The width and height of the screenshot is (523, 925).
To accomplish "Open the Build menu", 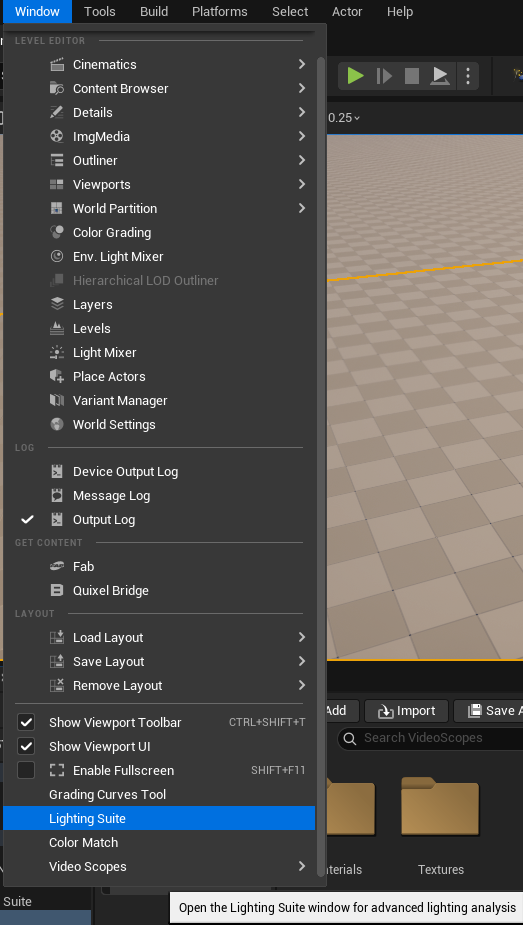I will 154,12.
